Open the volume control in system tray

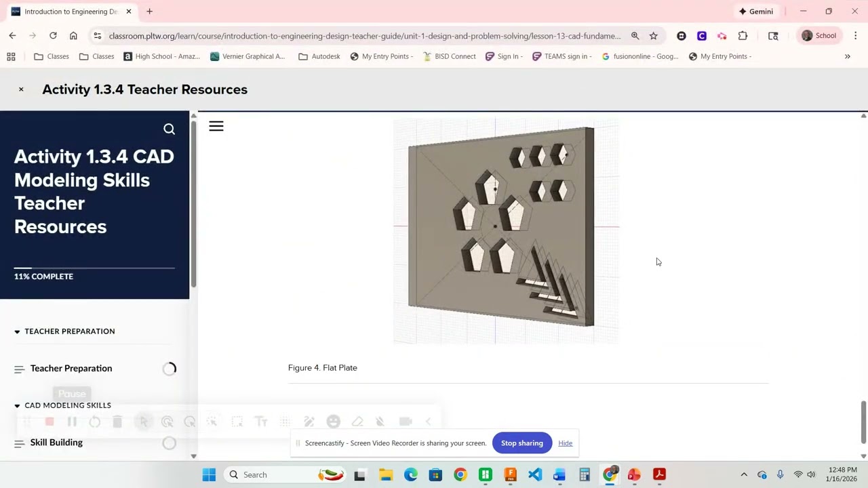(811, 474)
